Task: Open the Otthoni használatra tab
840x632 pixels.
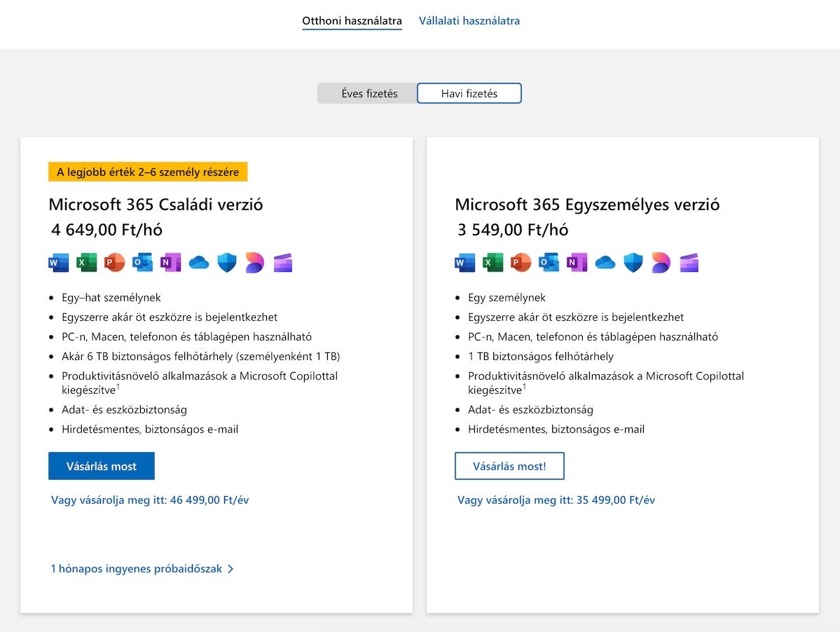Action: tap(352, 21)
